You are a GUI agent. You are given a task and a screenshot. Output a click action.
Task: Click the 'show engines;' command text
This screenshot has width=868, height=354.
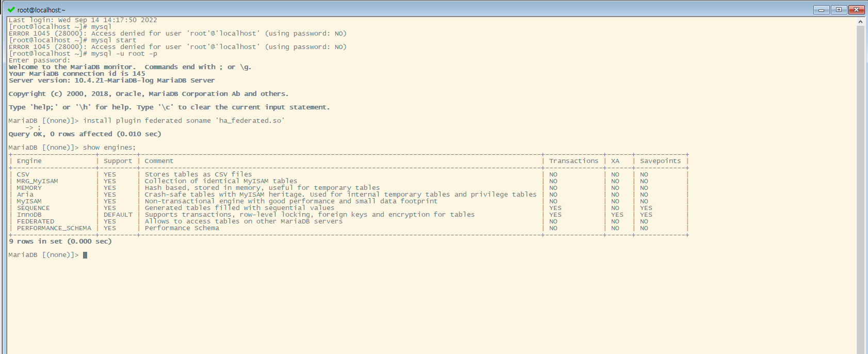pos(109,148)
